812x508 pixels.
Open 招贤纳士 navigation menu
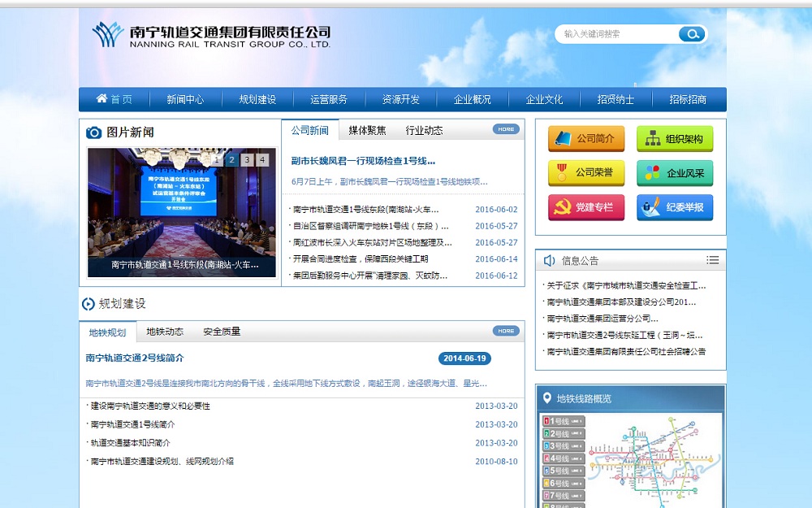pyautogui.click(x=615, y=99)
